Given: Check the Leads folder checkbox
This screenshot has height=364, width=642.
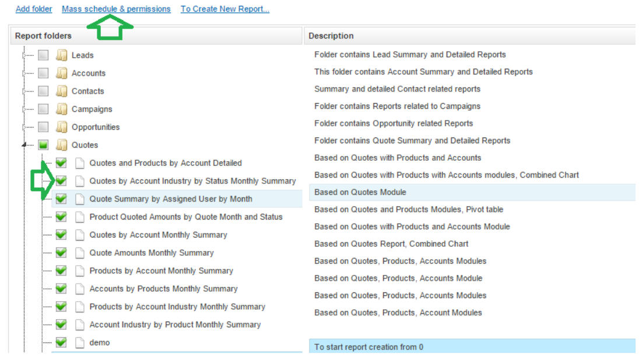Looking at the screenshot, I should [43, 55].
